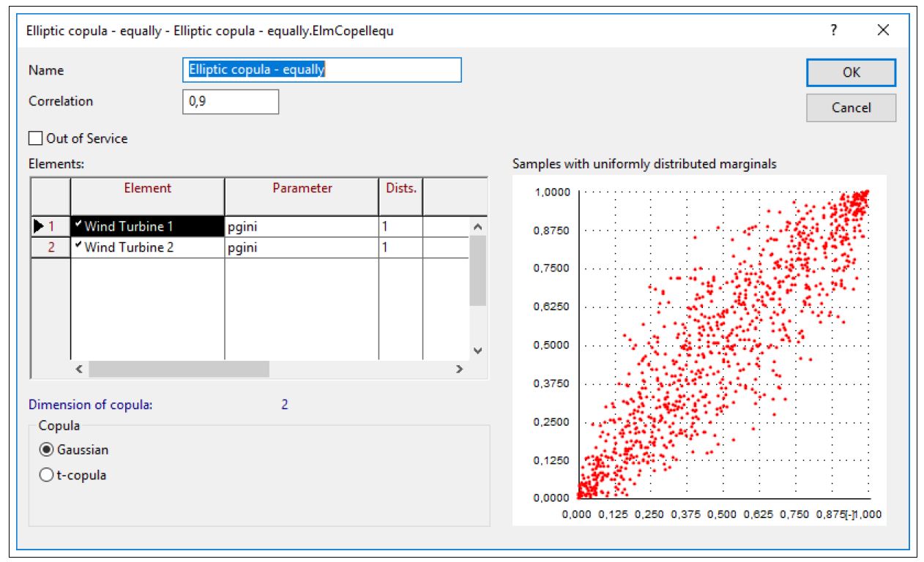924x562 pixels.
Task: Edit the Name input field
Action: [x=321, y=70]
